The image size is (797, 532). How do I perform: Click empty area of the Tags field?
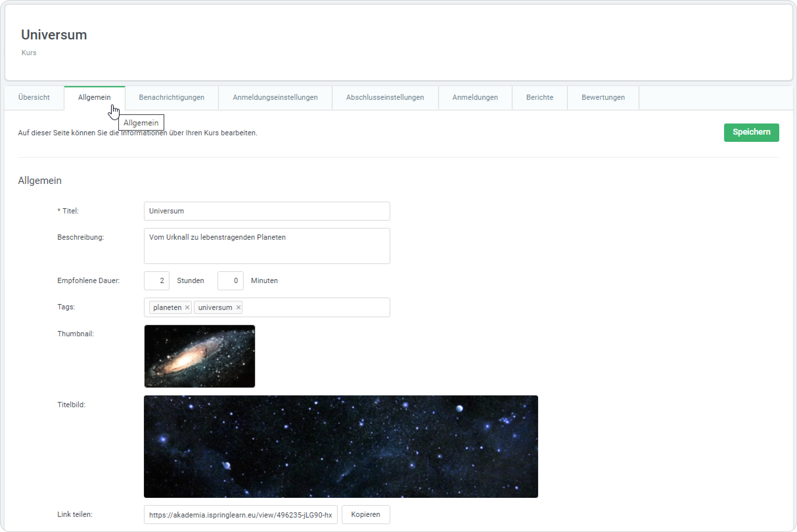tap(316, 307)
